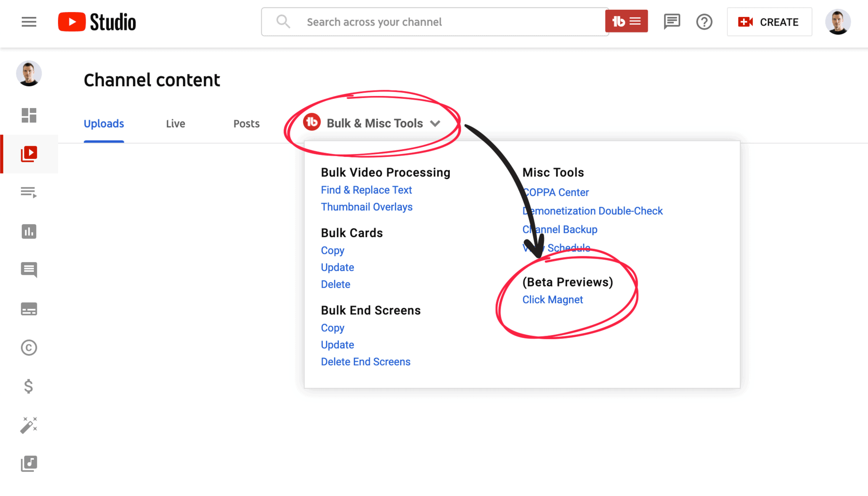Choose Copy under Bulk End Screens
This screenshot has width=868, height=496.
[333, 328]
